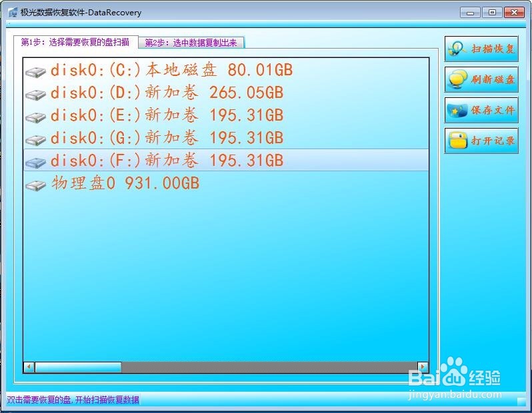Click the 扫描恢复 (scan recover) button
This screenshot has width=532, height=413.
pyautogui.click(x=481, y=49)
